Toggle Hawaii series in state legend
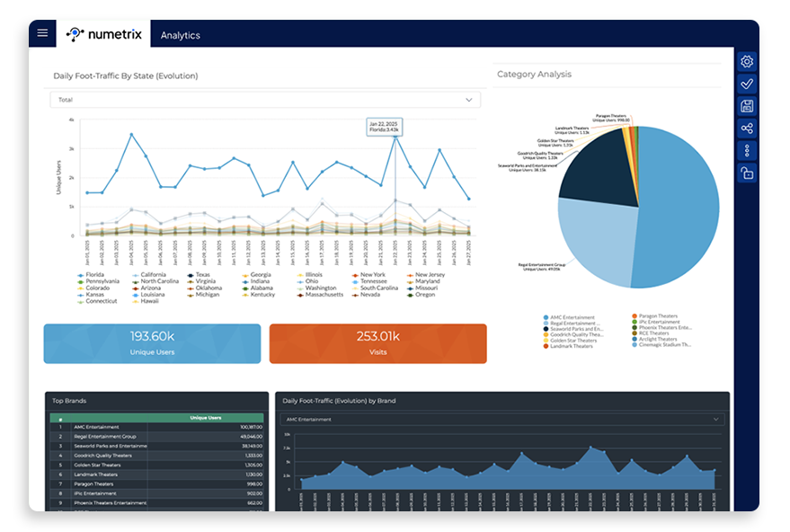Image resolution: width=790 pixels, height=532 pixels. coord(146,301)
